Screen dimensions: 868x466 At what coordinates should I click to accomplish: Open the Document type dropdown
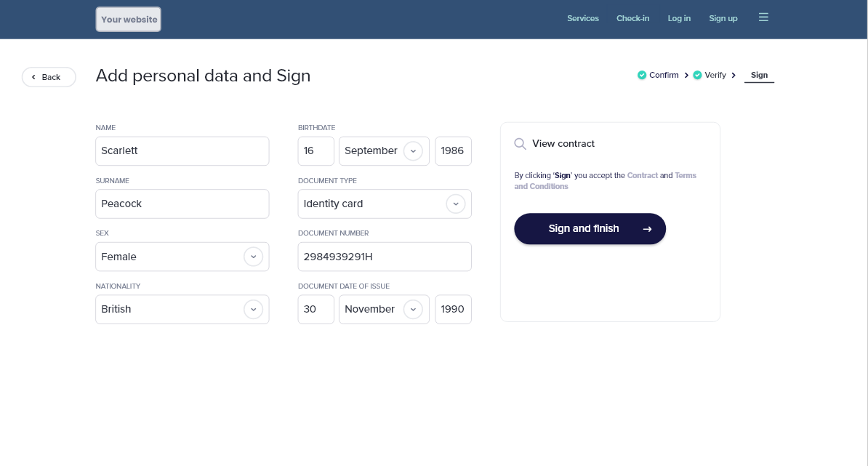pyautogui.click(x=456, y=204)
